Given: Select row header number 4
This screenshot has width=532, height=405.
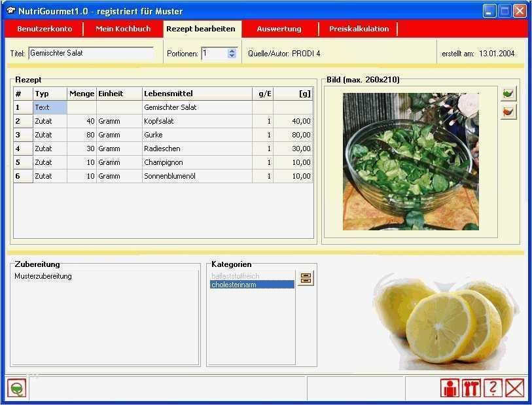Looking at the screenshot, I should coord(23,149).
